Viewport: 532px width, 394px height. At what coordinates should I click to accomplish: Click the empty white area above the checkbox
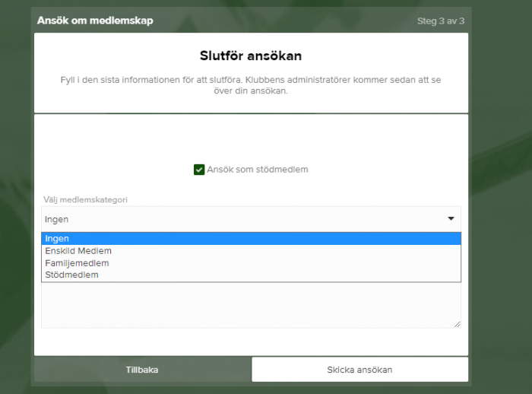[251, 137]
